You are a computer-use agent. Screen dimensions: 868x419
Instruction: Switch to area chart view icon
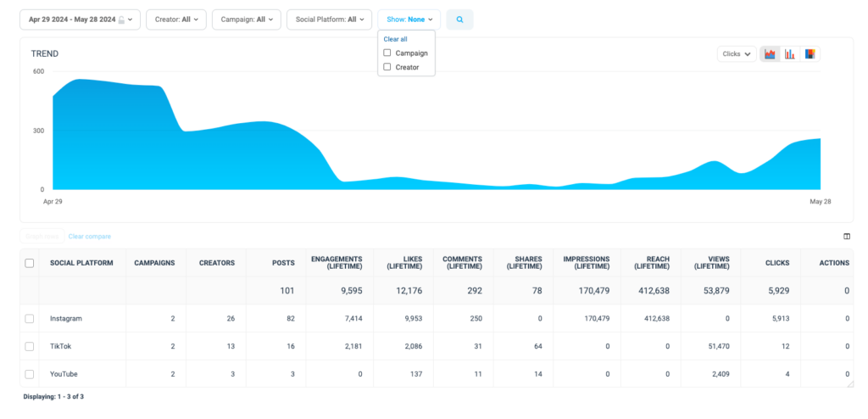(x=770, y=53)
